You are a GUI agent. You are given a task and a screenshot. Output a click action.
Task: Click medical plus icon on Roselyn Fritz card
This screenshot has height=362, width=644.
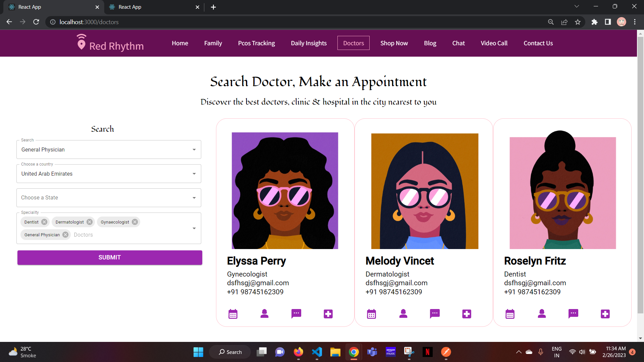pos(605,314)
